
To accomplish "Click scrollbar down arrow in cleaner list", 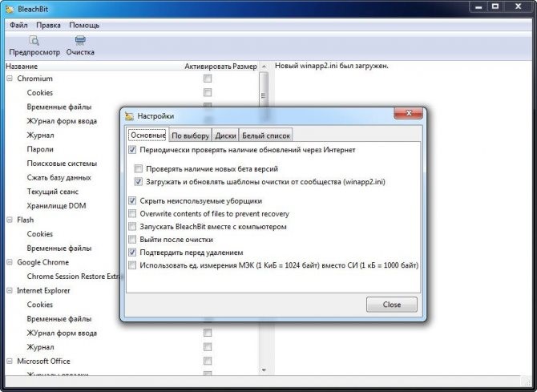I will pos(264,370).
